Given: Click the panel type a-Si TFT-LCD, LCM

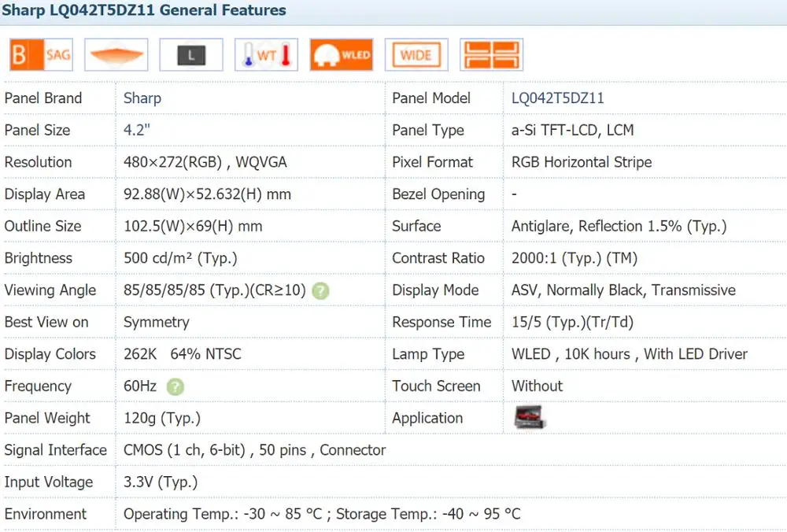Looking at the screenshot, I should pos(573,130).
